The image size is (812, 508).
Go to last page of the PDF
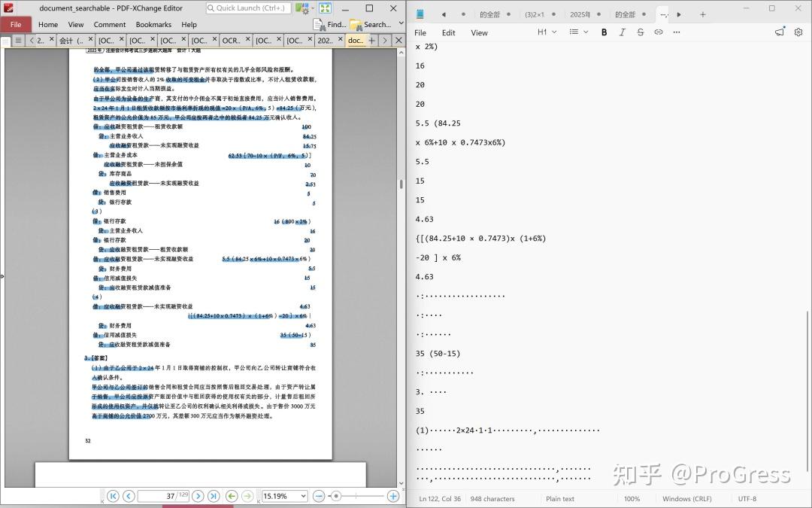214,496
